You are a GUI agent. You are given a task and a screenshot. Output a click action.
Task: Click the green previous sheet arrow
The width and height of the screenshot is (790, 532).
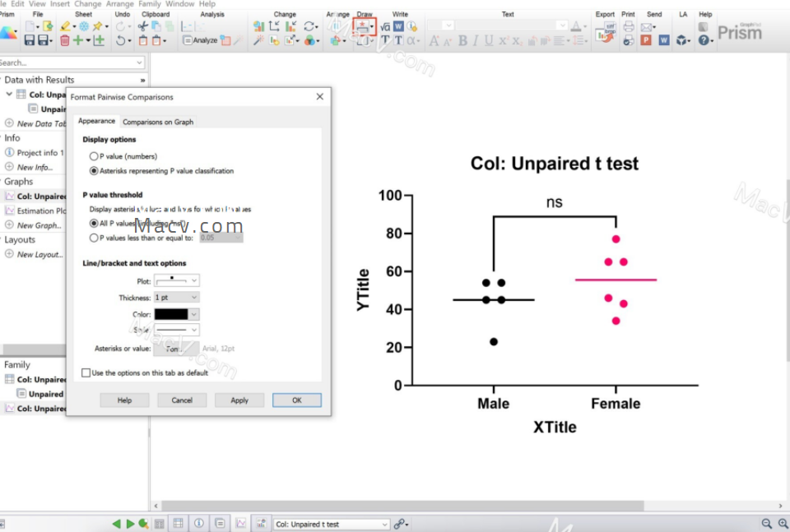(116, 524)
